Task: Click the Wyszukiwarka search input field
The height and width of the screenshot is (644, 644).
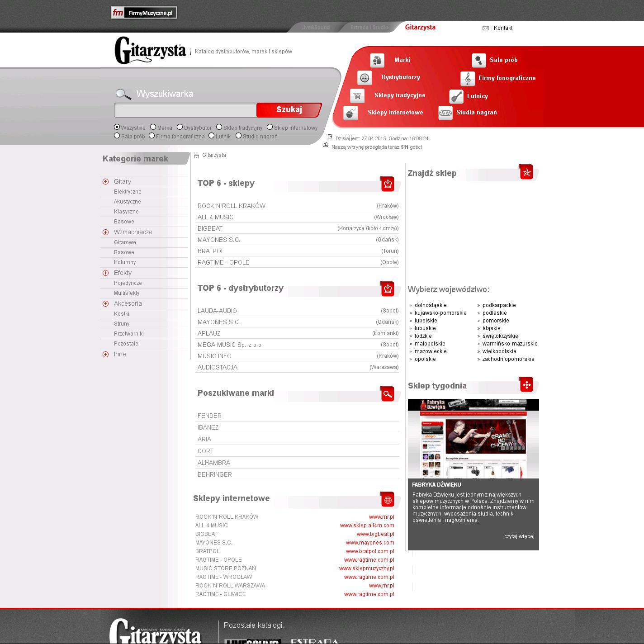Action: tap(185, 110)
